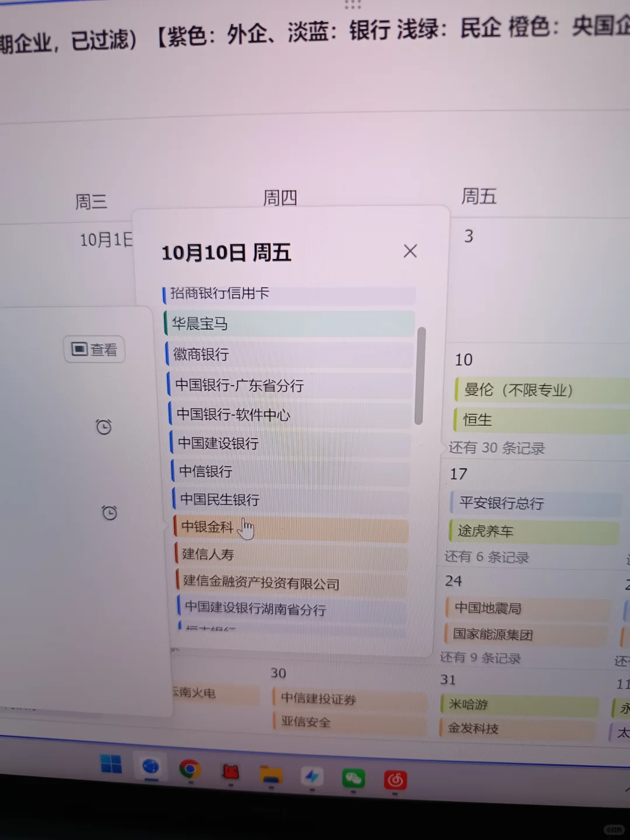Click the upper alarm clock icon
Viewport: 630px width, 840px height.
tap(104, 426)
